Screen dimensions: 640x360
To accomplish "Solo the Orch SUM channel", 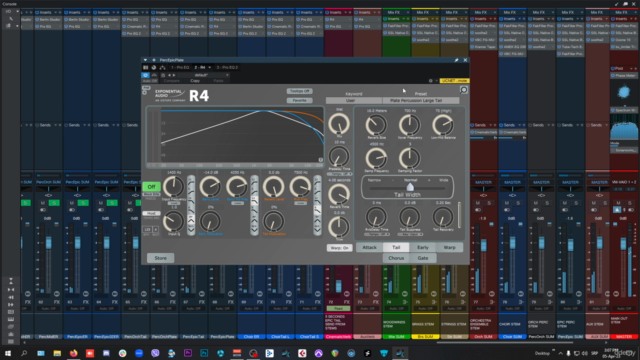I will [x=489, y=203].
